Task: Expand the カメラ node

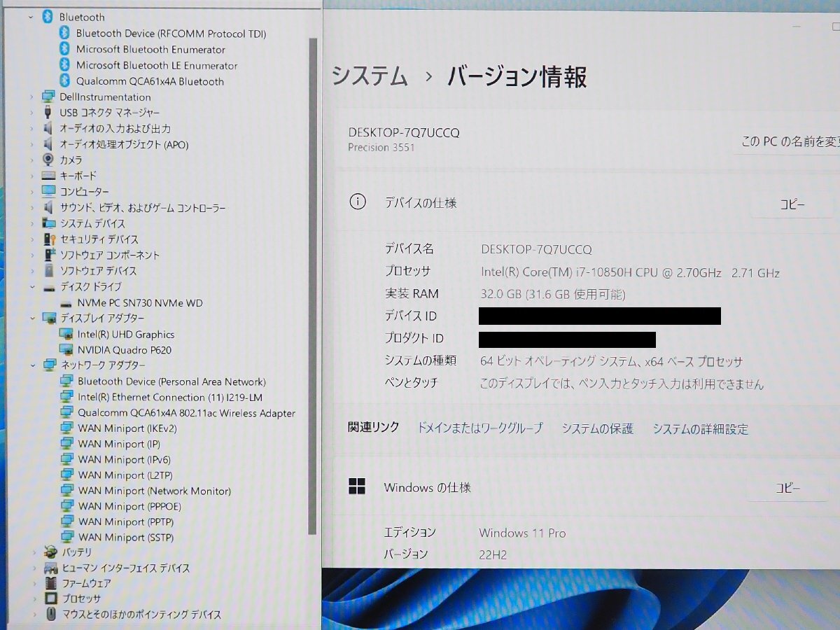Action: pyautogui.click(x=31, y=160)
